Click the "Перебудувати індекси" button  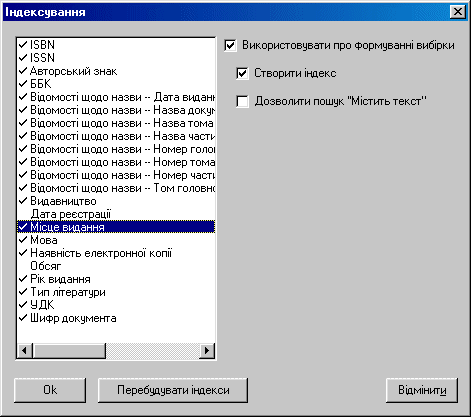click(173, 390)
